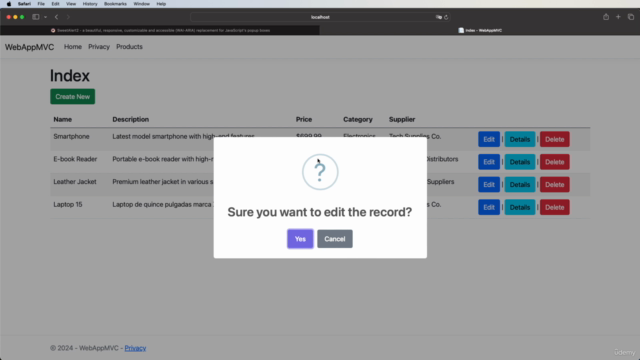Switch to the SweetAlert2 tab

[160, 30]
